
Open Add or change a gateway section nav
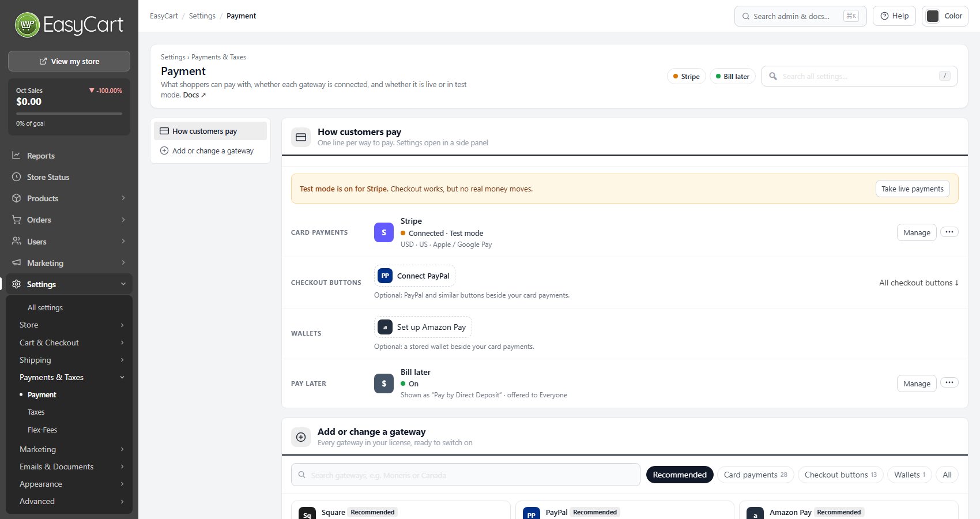point(210,151)
